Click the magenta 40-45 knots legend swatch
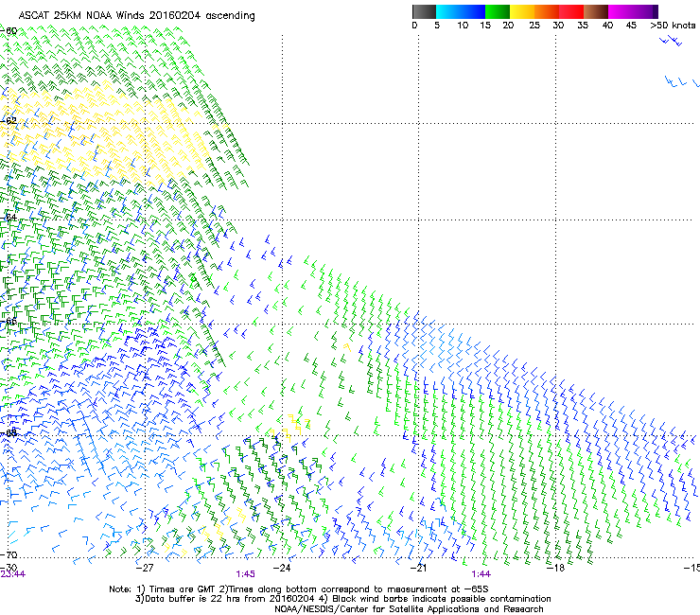The image size is (700, 615). click(x=621, y=11)
